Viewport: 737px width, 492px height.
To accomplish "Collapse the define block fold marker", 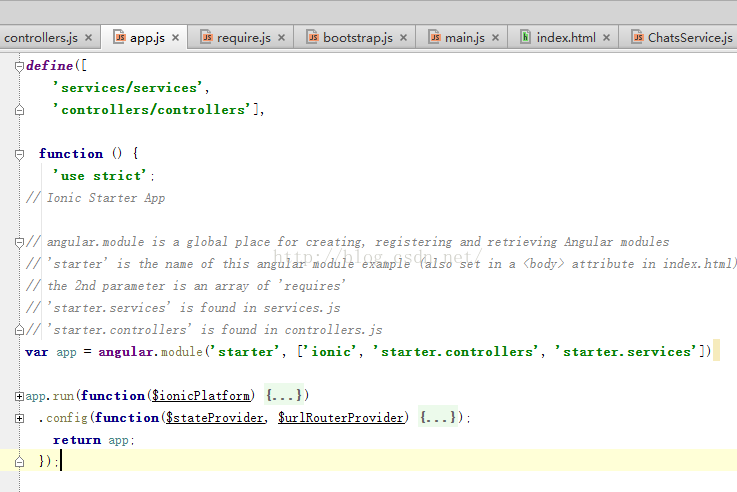I will [x=19, y=67].
